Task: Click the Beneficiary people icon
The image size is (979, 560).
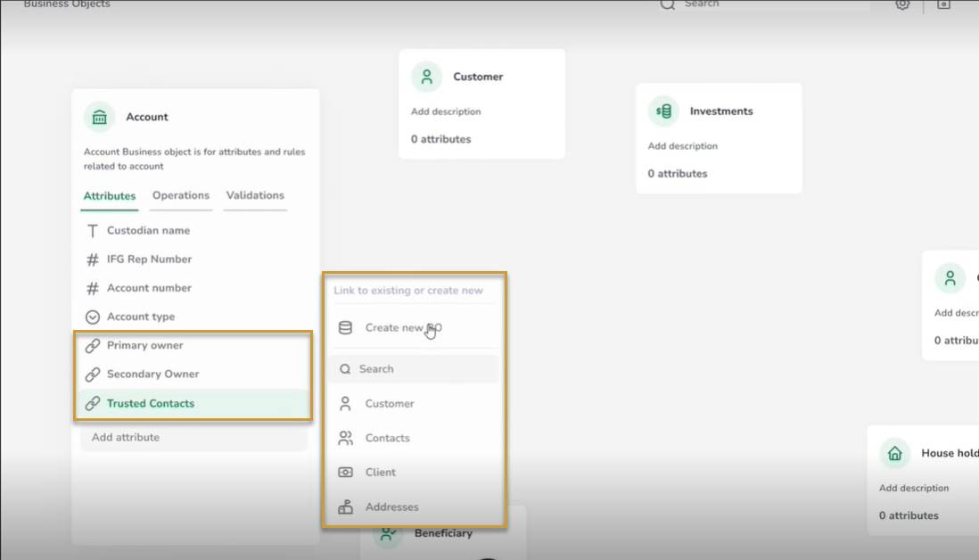Action: tap(388, 532)
